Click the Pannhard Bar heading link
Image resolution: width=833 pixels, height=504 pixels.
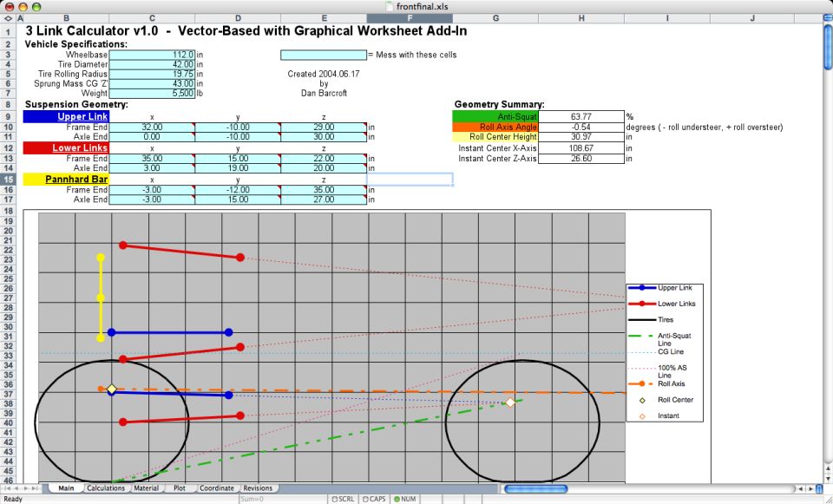(76, 180)
